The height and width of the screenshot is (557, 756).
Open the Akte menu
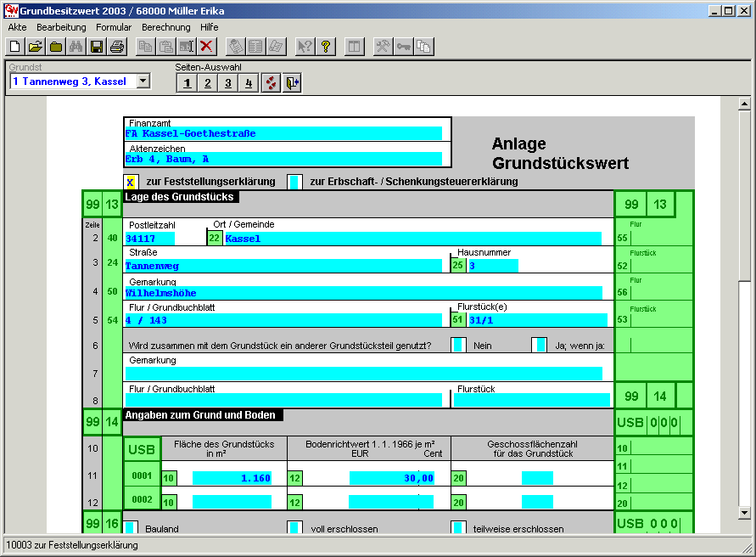click(x=17, y=27)
